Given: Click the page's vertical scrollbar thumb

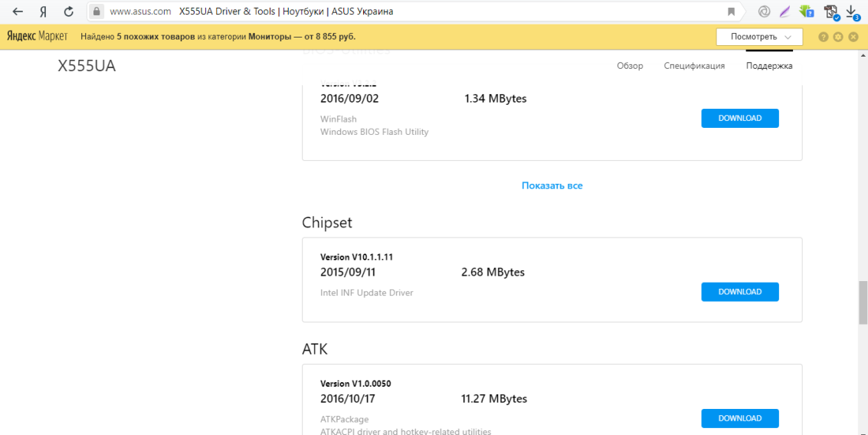Looking at the screenshot, I should point(863,303).
